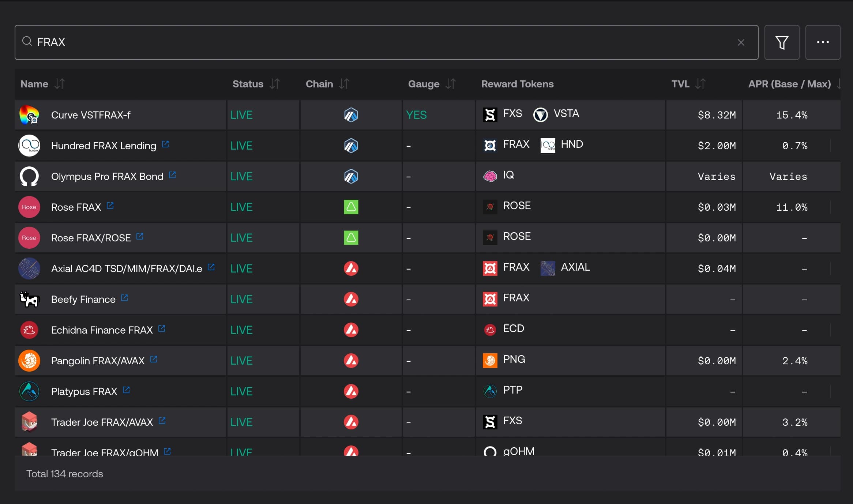Viewport: 853px width, 504px height.
Task: Click FRAX token icon in Beefy Finance row
Action: [x=490, y=299]
